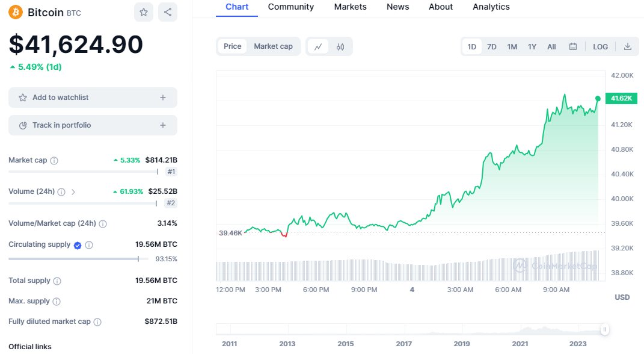644x354 pixels.
Task: Open the calendar date-range picker icon
Action: 573,46
